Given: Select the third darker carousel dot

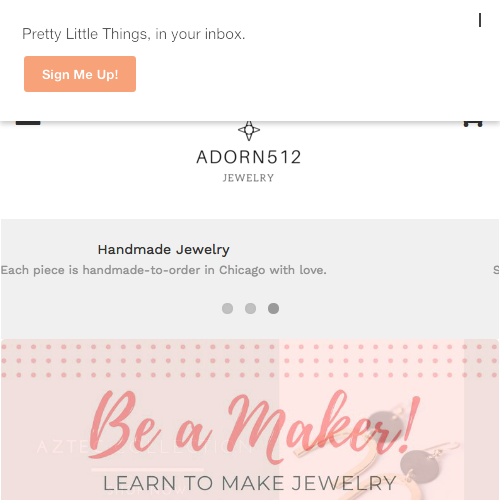Looking at the screenshot, I should [273, 308].
